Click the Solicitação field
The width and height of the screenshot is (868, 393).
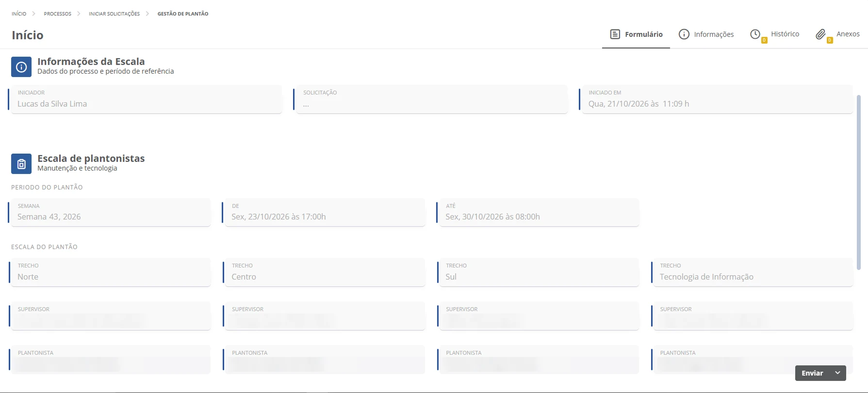431,99
